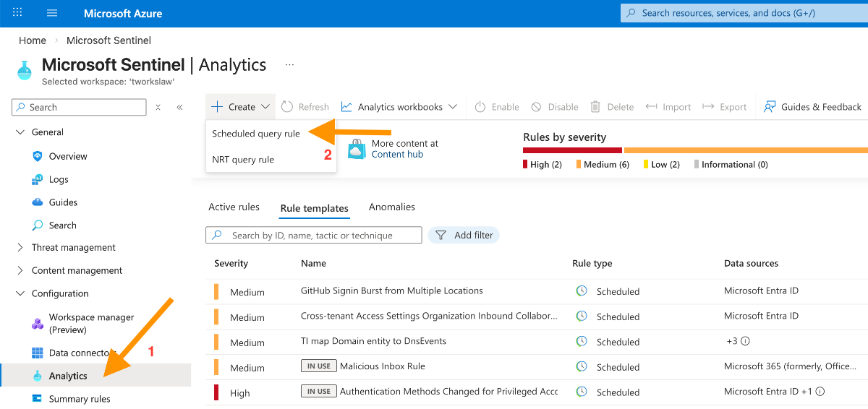Image resolution: width=868 pixels, height=409 pixels.
Task: Click the Overview shield icon
Action: (x=38, y=156)
